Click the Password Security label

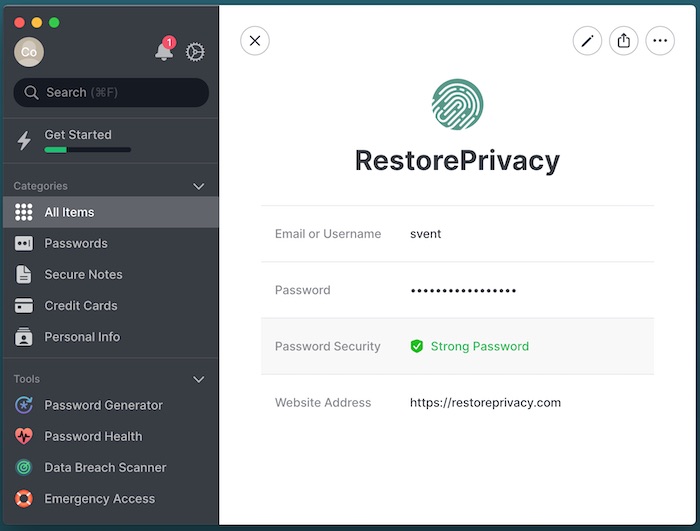pos(328,347)
